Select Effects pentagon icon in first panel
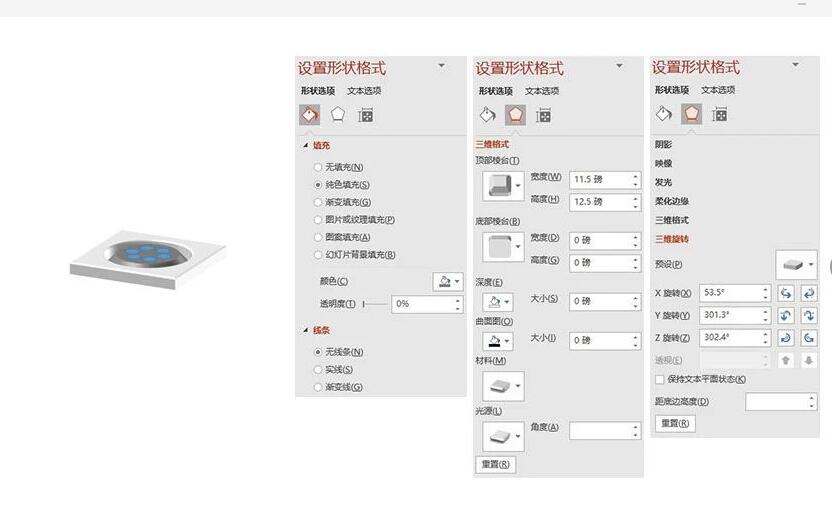832x513 pixels. pyautogui.click(x=337, y=115)
